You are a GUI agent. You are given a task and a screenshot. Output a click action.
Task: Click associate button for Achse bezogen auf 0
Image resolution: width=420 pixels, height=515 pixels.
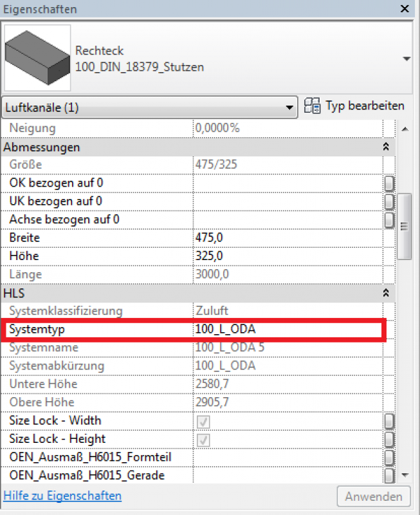pos(389,220)
